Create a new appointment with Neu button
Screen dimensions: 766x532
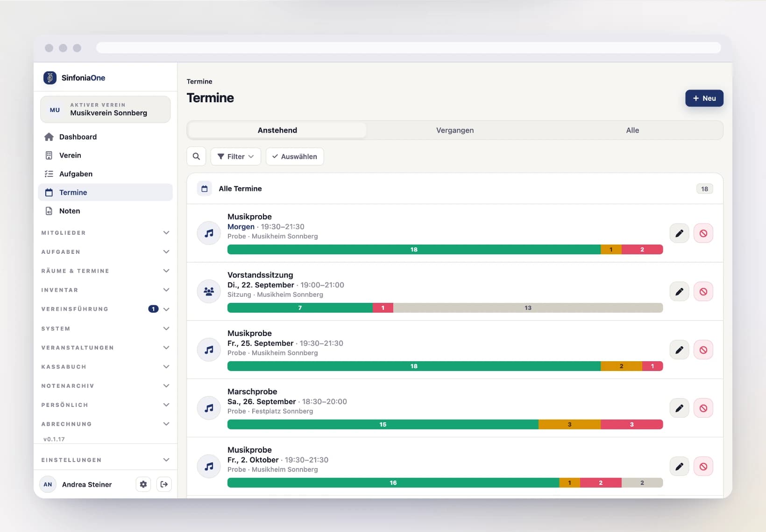coord(704,98)
